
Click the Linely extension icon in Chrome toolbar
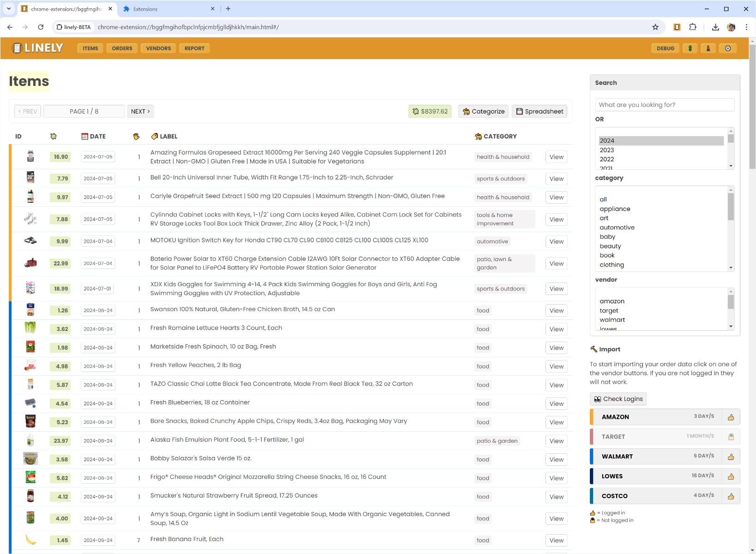677,27
